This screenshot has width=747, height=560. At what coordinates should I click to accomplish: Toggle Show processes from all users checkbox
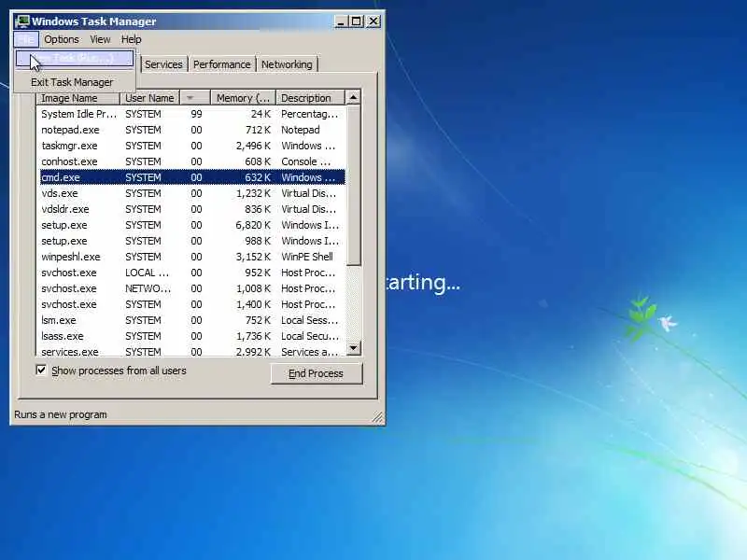click(x=41, y=370)
